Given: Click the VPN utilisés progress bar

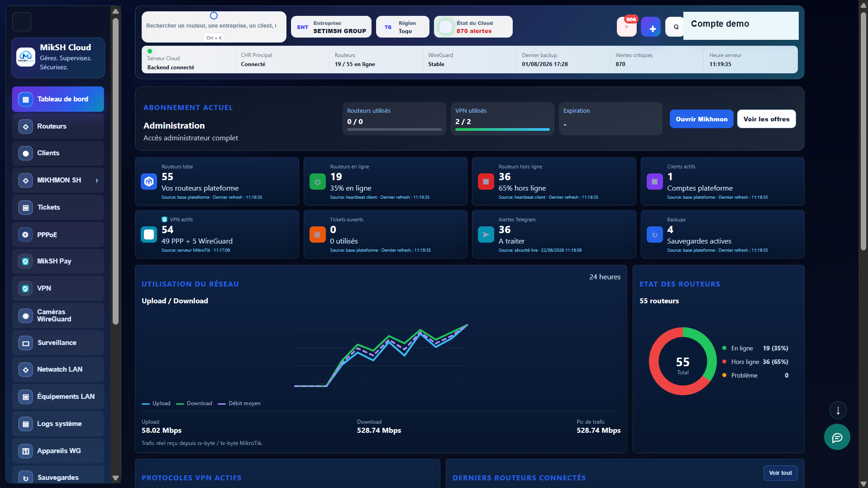Looking at the screenshot, I should [502, 129].
